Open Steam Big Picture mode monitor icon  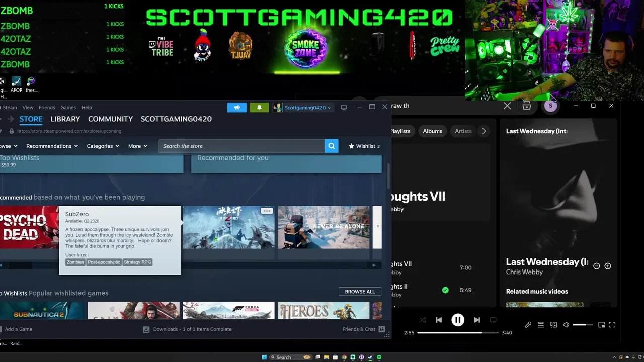click(344, 107)
